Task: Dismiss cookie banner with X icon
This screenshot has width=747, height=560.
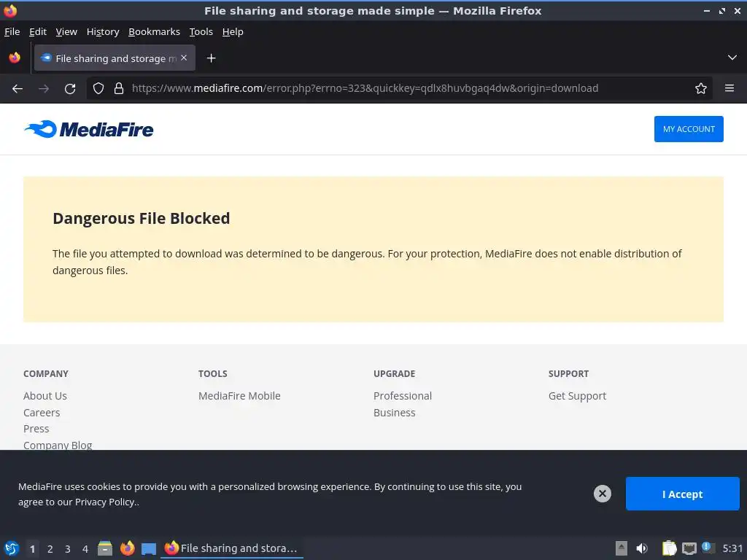Action: click(602, 494)
